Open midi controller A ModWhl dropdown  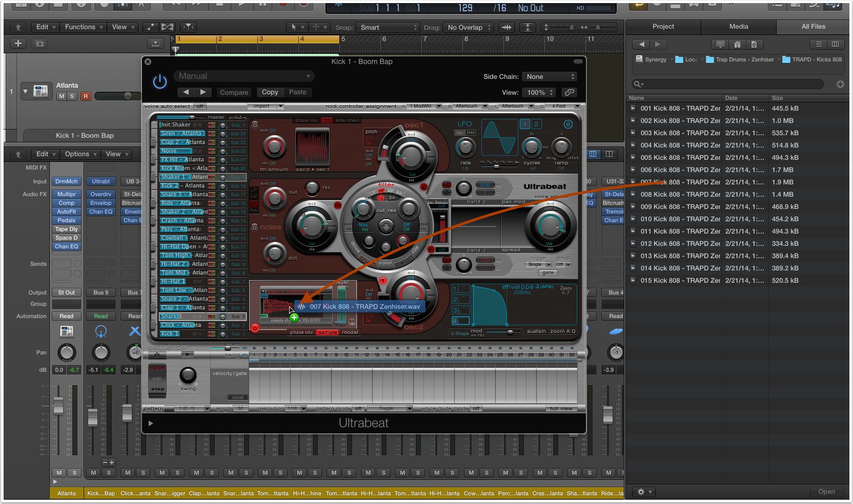(x=425, y=106)
